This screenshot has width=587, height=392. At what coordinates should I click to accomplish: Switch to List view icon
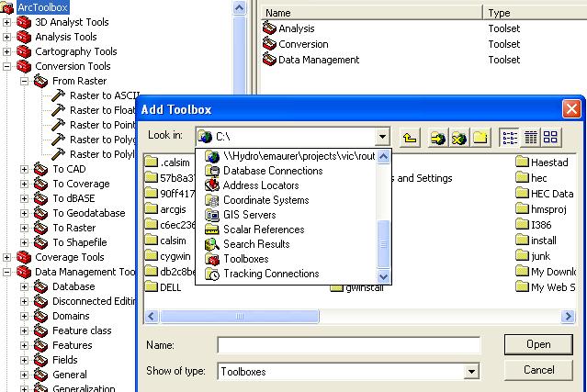(510, 138)
